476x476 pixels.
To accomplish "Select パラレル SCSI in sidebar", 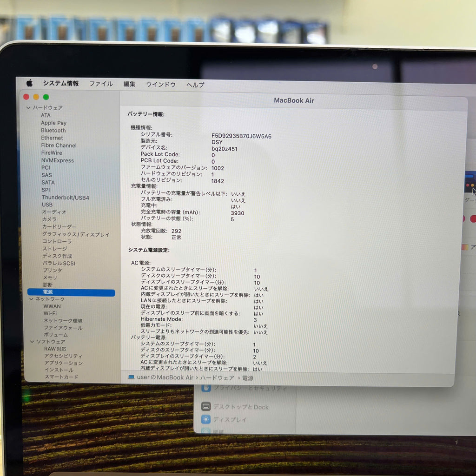I will (x=59, y=263).
